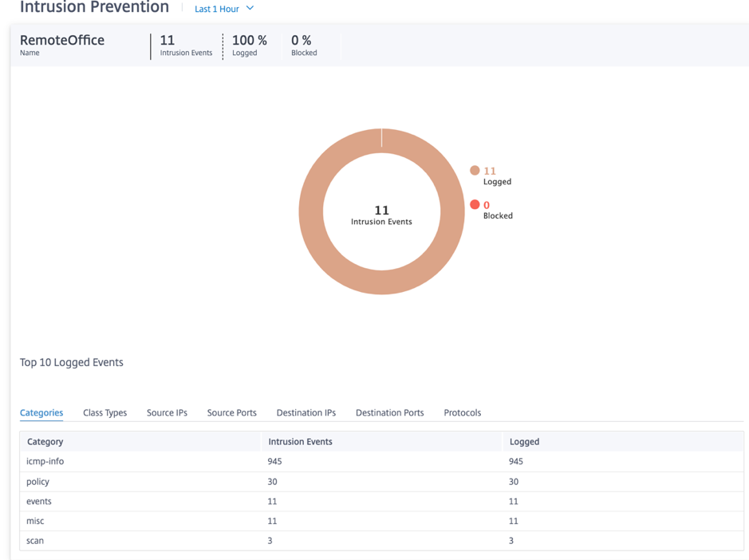This screenshot has height=560, width=749.
Task: Switch to the Class Types tab
Action: [x=105, y=412]
